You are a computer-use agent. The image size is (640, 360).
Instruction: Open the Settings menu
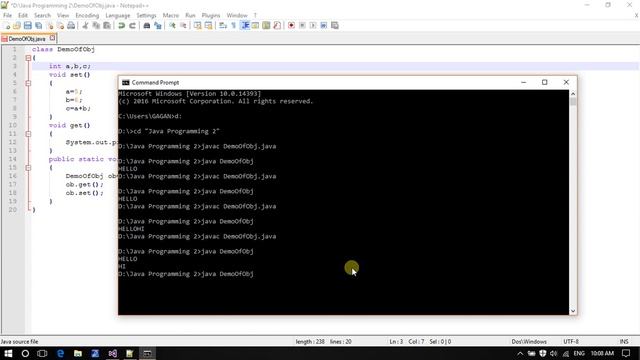pos(147,16)
